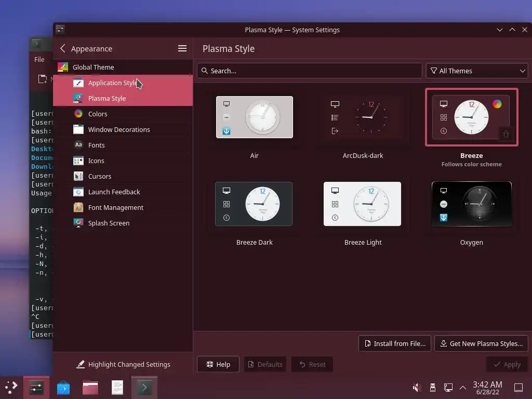The width and height of the screenshot is (532, 399).
Task: Open the file manager taskbar icon
Action: pos(90,388)
